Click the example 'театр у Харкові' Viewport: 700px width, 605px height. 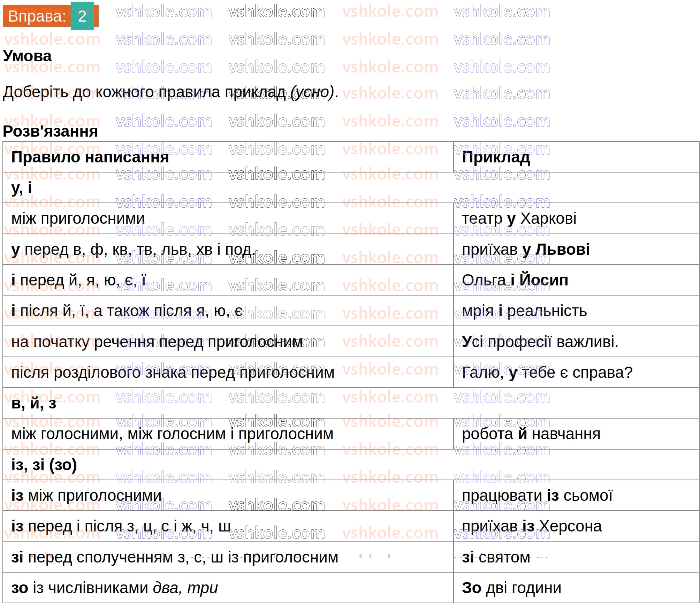coord(519,219)
